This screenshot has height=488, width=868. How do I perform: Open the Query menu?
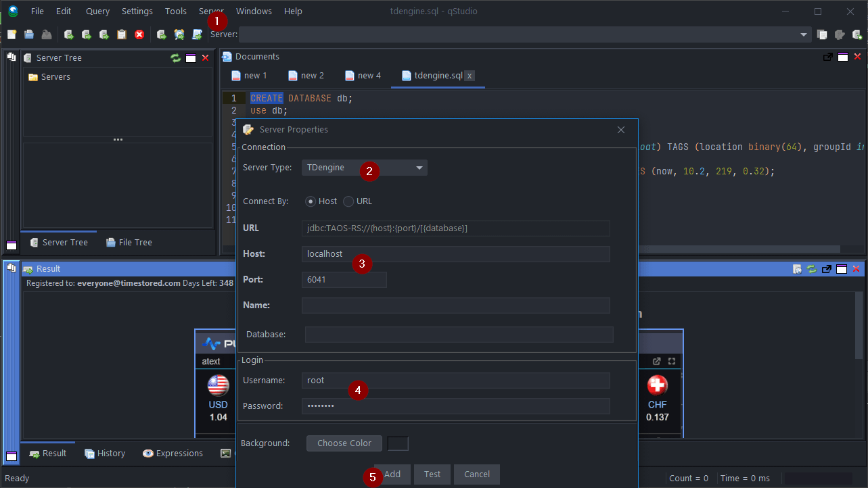(97, 11)
